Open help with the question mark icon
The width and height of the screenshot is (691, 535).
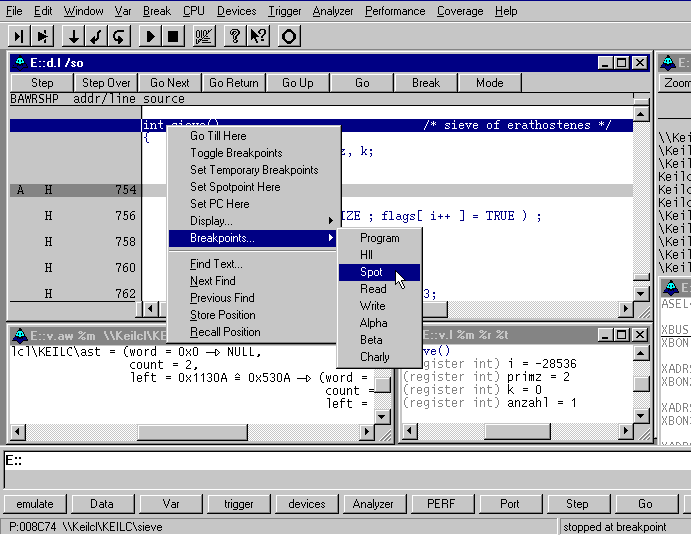(x=234, y=36)
